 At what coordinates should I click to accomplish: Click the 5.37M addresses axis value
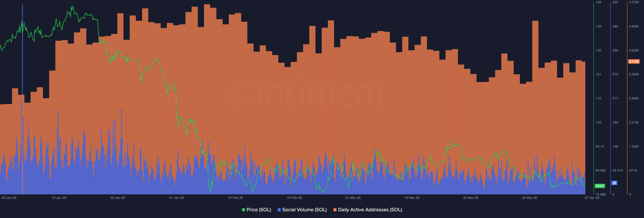coord(634,2)
